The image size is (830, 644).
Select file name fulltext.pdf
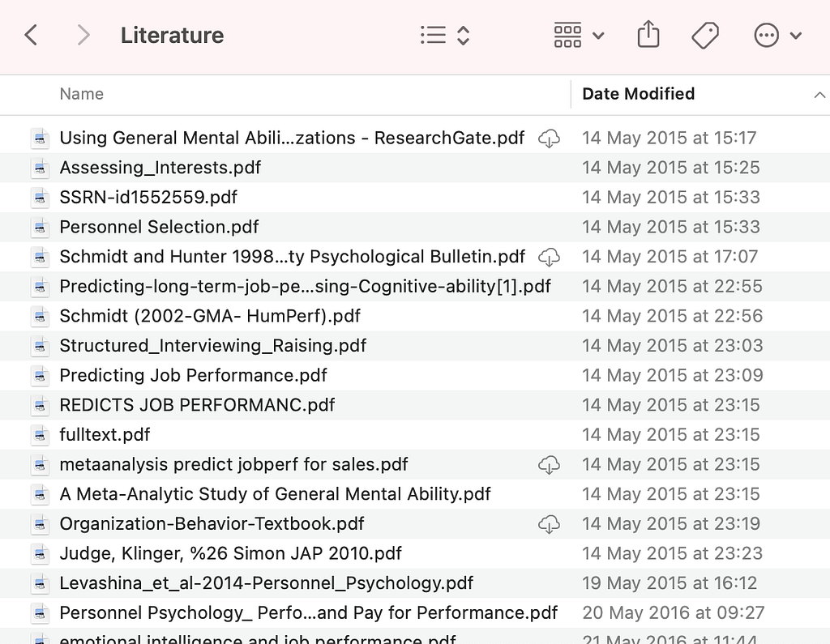(105, 434)
